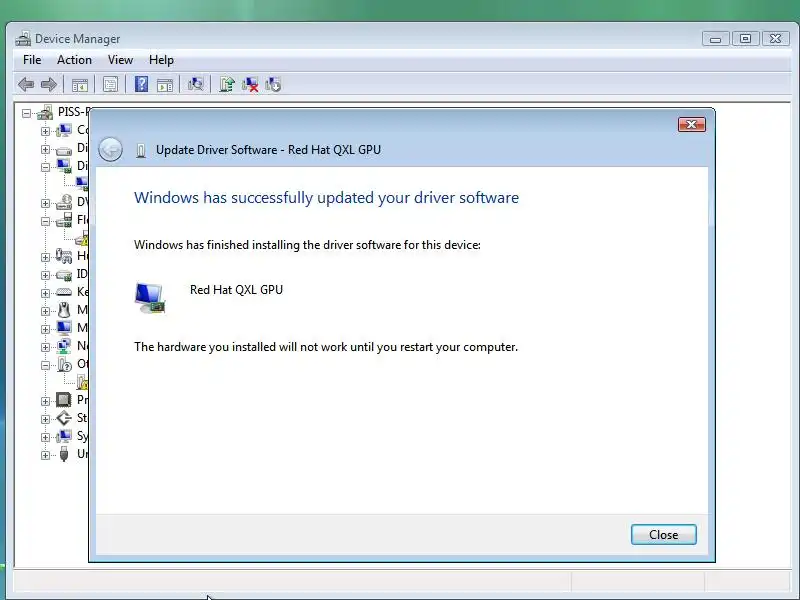Image resolution: width=800 pixels, height=600 pixels.
Task: Click Scan for hardware changes toolbar icon
Action: [195, 84]
